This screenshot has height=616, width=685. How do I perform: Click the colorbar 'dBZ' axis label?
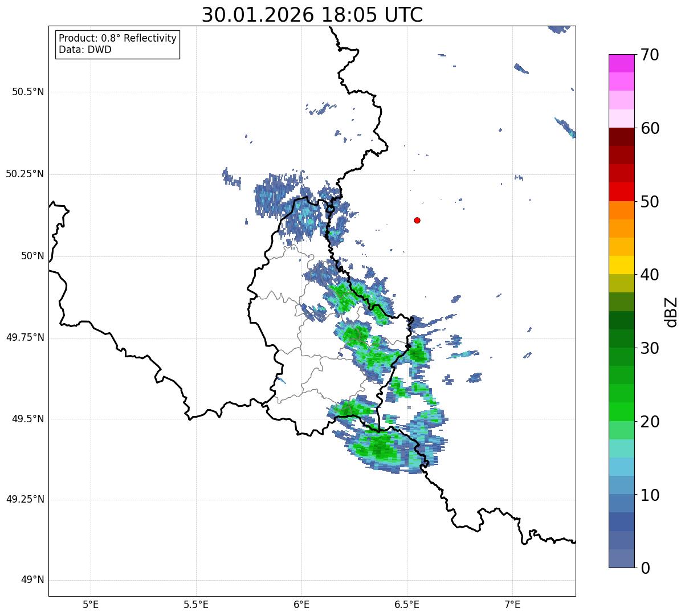click(x=671, y=312)
